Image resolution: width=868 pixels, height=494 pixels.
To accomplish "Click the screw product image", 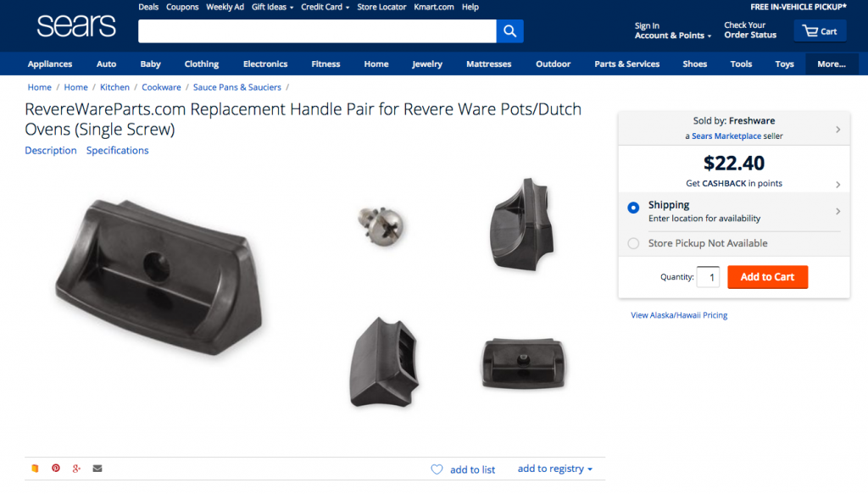I will pyautogui.click(x=381, y=225).
